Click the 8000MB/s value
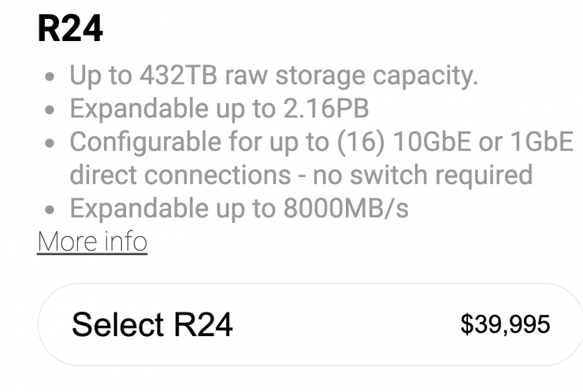 click(x=341, y=209)
